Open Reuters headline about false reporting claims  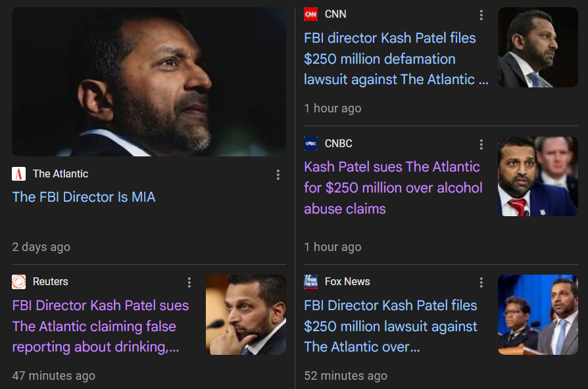pyautogui.click(x=101, y=326)
